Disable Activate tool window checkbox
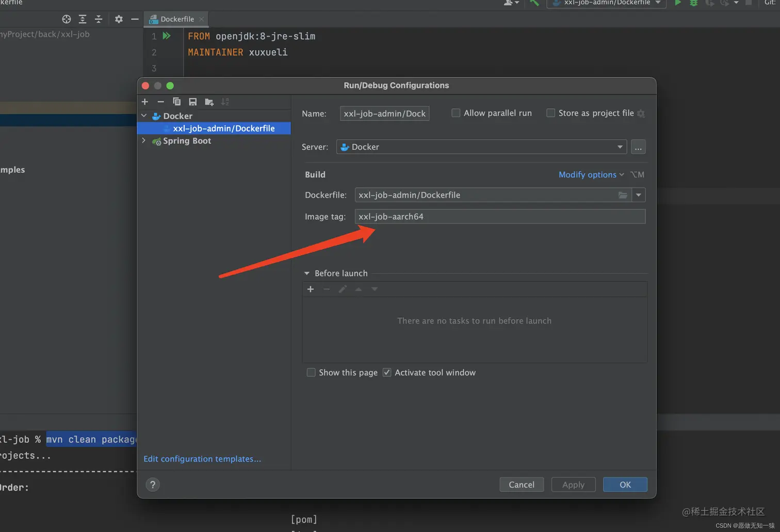The width and height of the screenshot is (780, 532). [387, 373]
